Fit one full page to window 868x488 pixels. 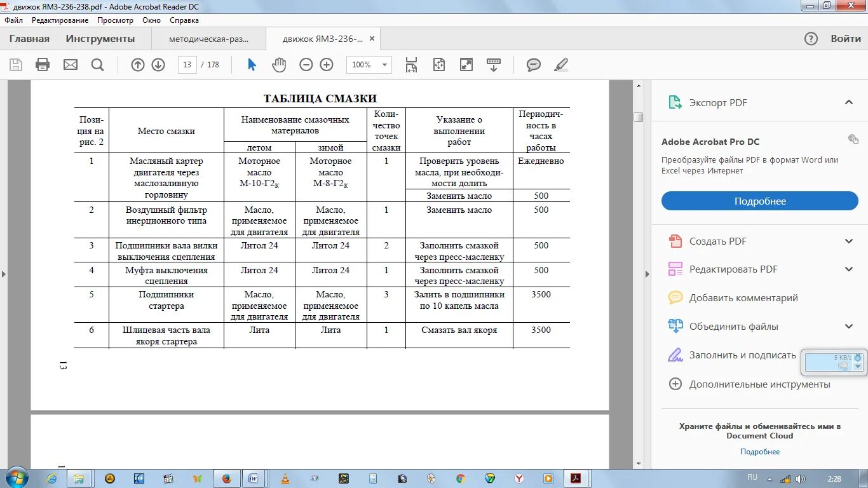[438, 65]
